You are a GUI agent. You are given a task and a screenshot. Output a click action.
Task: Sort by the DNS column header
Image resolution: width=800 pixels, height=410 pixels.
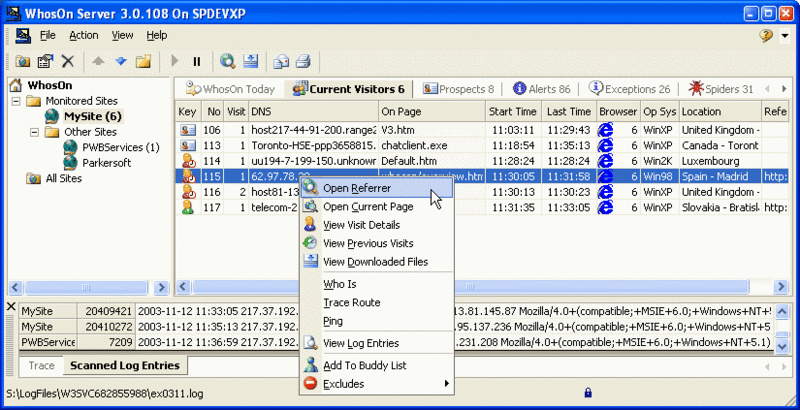314,112
